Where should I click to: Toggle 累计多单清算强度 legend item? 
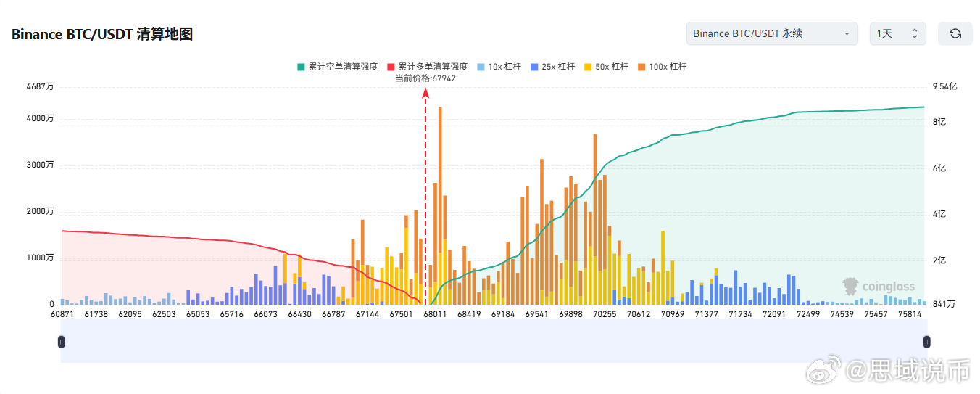tap(427, 67)
